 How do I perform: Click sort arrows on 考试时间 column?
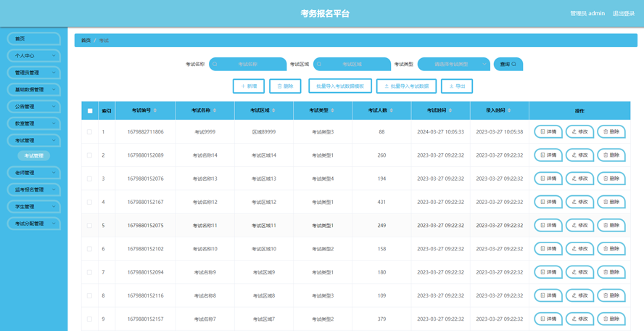[450, 110]
